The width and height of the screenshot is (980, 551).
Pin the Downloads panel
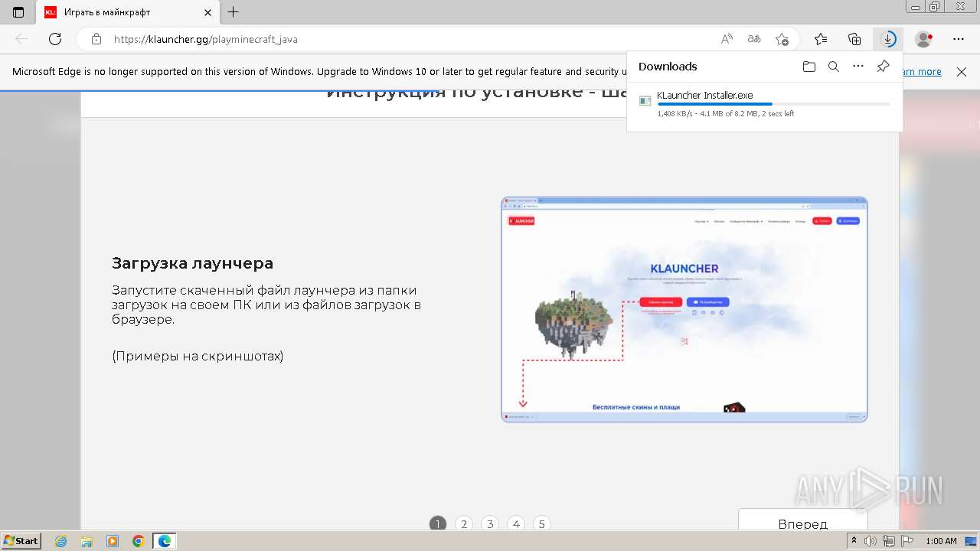click(x=883, y=67)
